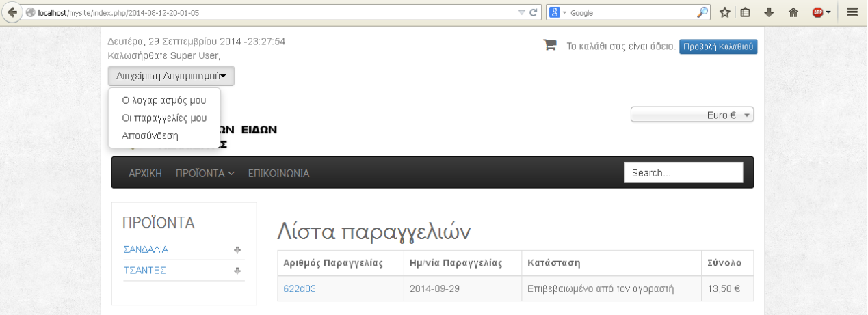
Task: Click the Σύνολο column header
Action: click(728, 263)
